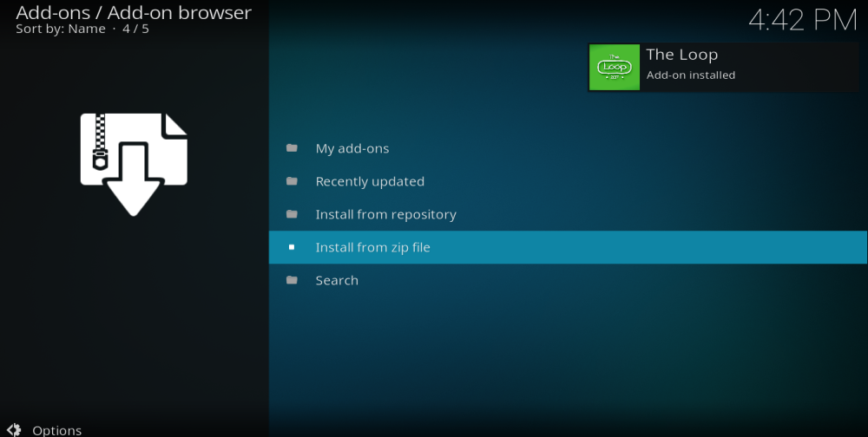Click the Options gear icon
Image resolution: width=868 pixels, height=437 pixels.
point(14,430)
